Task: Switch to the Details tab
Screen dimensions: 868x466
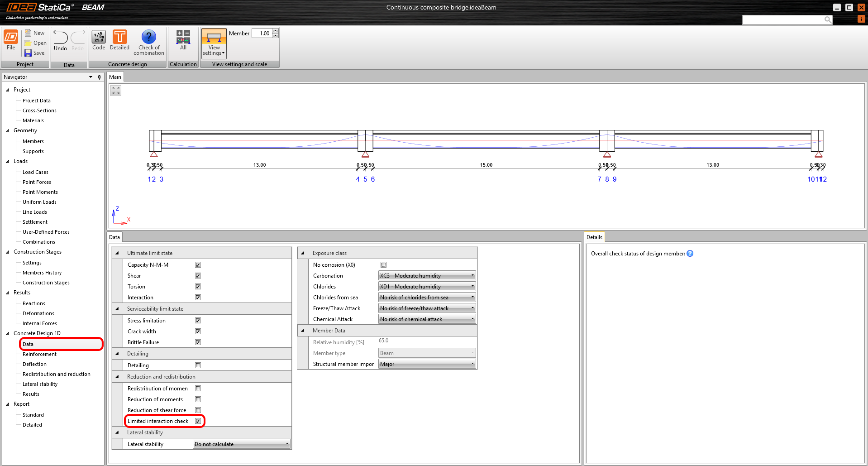Action: (x=594, y=237)
